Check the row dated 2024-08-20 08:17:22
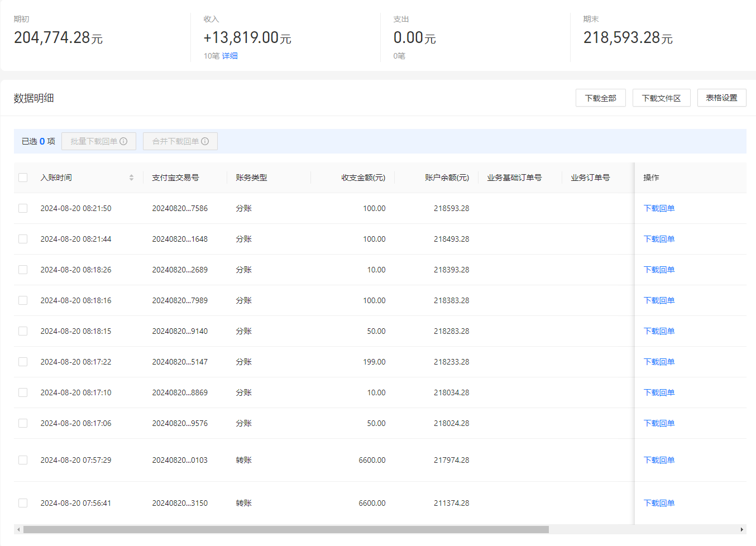The width and height of the screenshot is (756, 546). (23, 362)
